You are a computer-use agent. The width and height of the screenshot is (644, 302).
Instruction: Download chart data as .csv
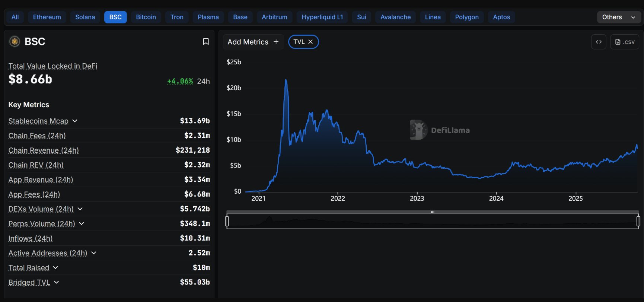[x=625, y=42]
